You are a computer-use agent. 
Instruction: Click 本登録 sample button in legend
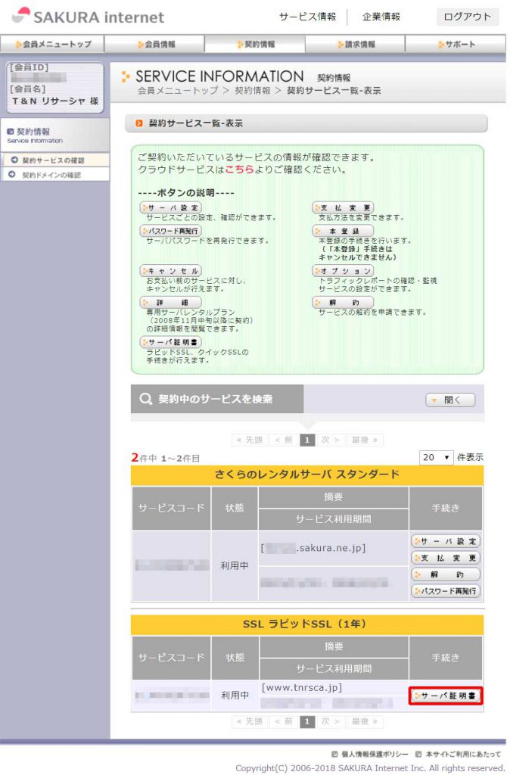(343, 231)
